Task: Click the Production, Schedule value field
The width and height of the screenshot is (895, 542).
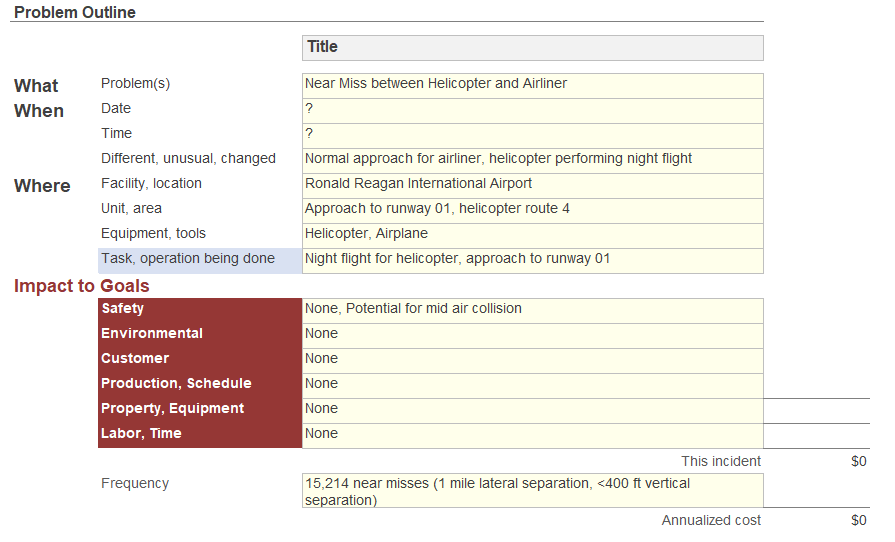Action: 532,385
